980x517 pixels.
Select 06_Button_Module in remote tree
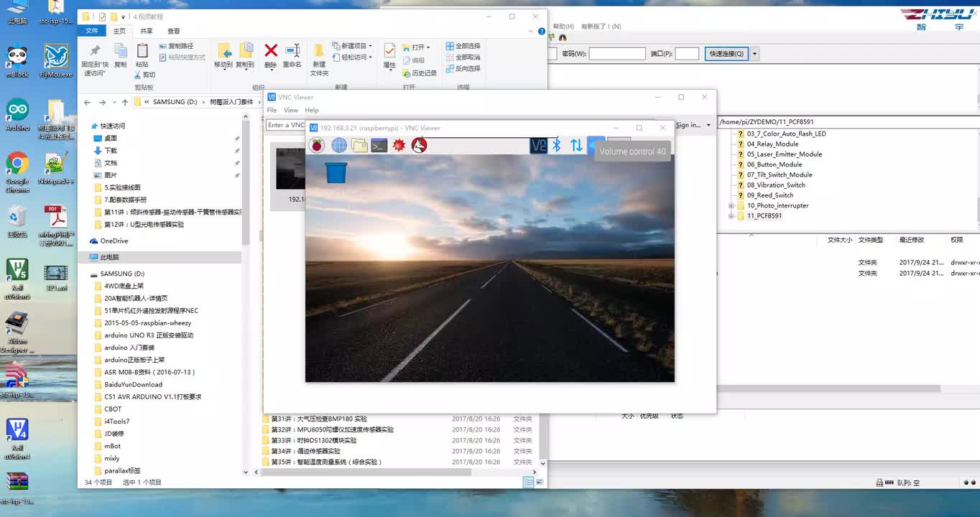[x=774, y=164]
